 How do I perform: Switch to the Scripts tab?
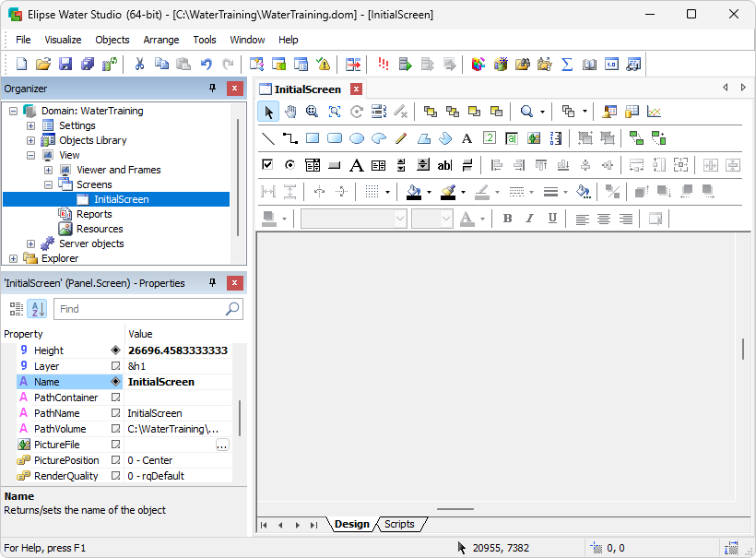pos(401,524)
